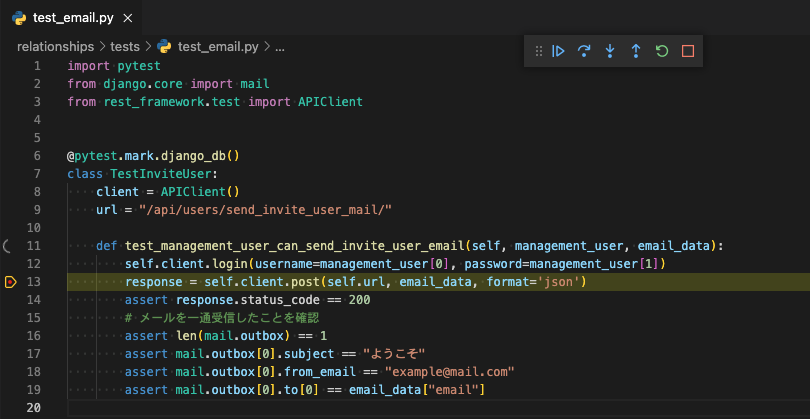This screenshot has height=419, width=810.
Task: Select the test_email.py editor tab
Action: [x=70, y=18]
